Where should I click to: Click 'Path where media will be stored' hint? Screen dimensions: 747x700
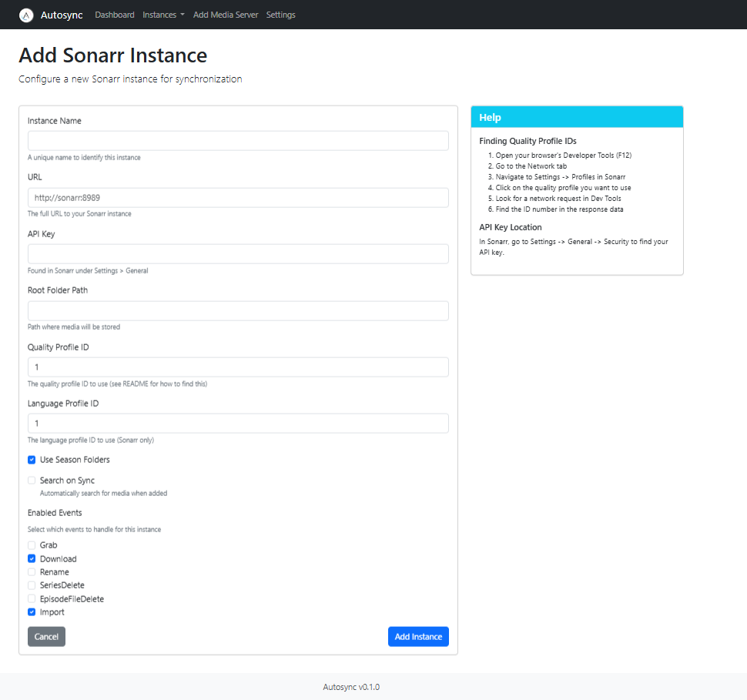pyautogui.click(x=74, y=327)
